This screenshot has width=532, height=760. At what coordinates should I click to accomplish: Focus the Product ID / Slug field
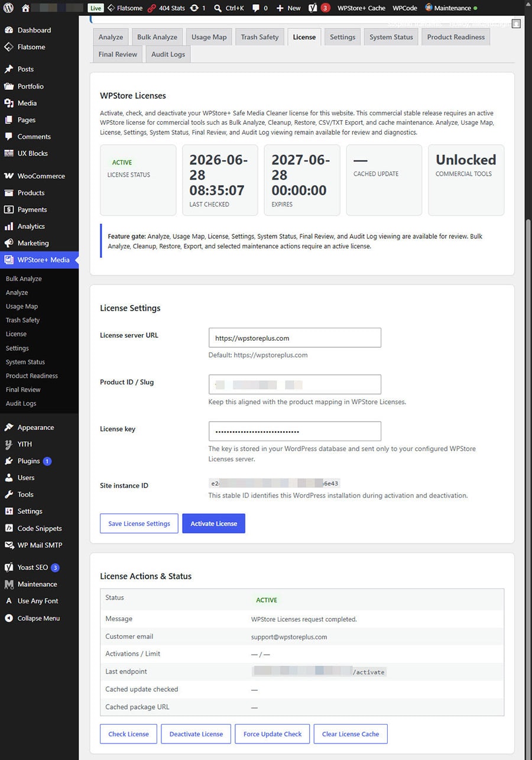click(x=295, y=384)
